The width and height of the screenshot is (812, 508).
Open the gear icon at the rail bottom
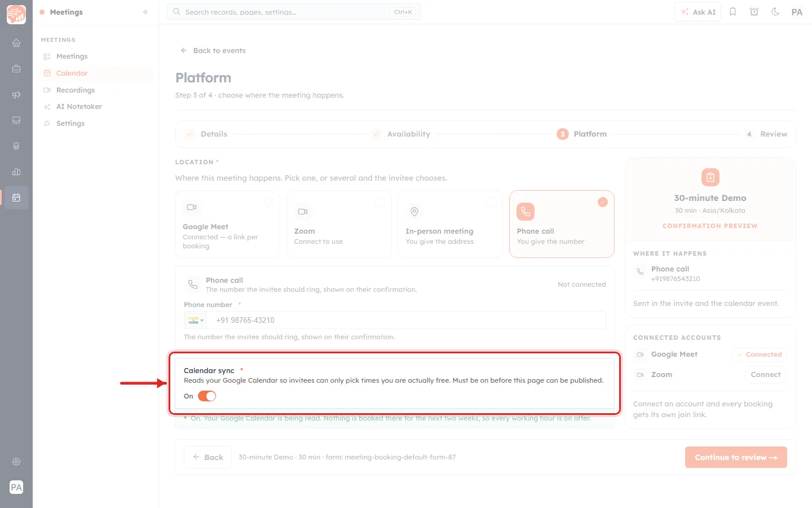click(x=16, y=462)
